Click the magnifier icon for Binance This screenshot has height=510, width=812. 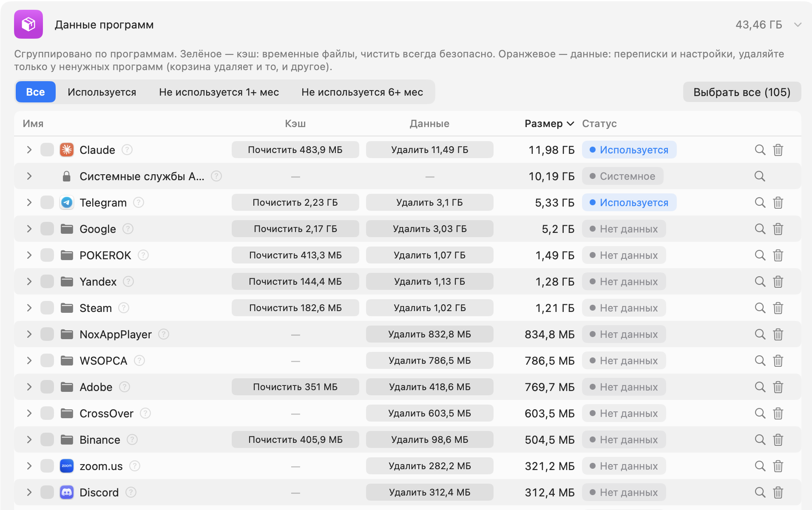[760, 440]
